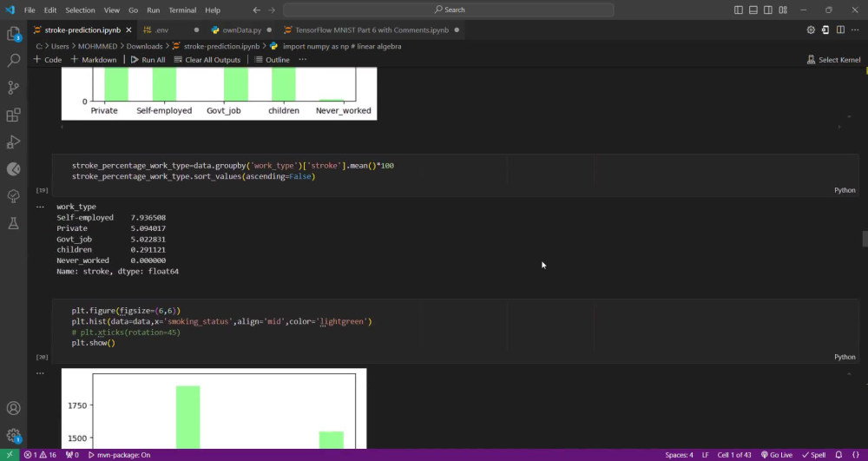This screenshot has height=461, width=868.
Task: Open the Terminal menu
Action: point(182,10)
